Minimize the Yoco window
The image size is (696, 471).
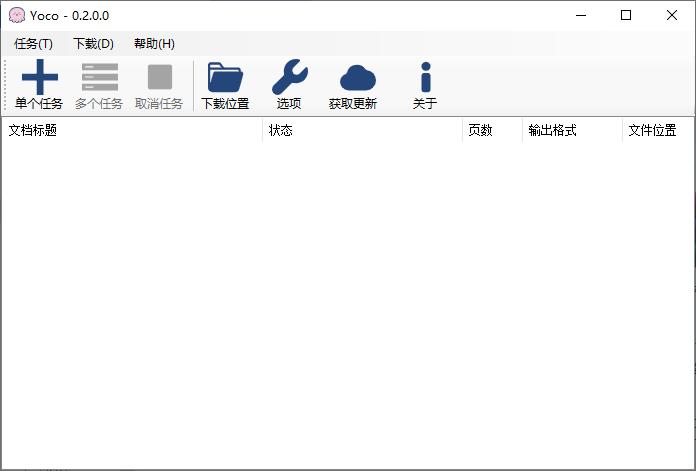click(x=580, y=15)
